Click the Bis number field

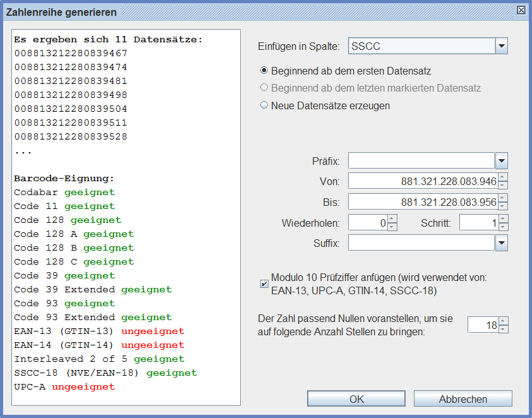[423, 202]
